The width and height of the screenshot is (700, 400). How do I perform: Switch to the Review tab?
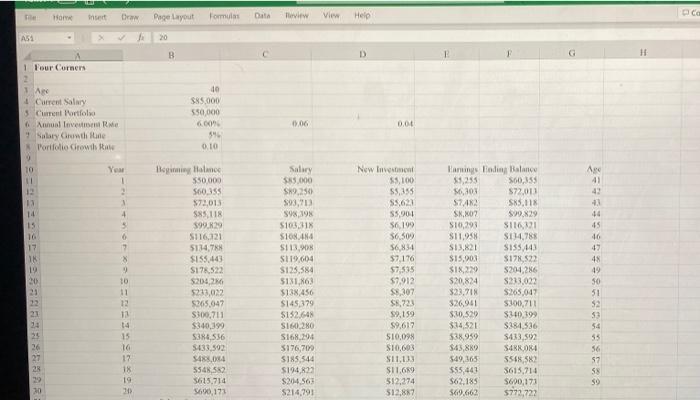click(x=297, y=16)
